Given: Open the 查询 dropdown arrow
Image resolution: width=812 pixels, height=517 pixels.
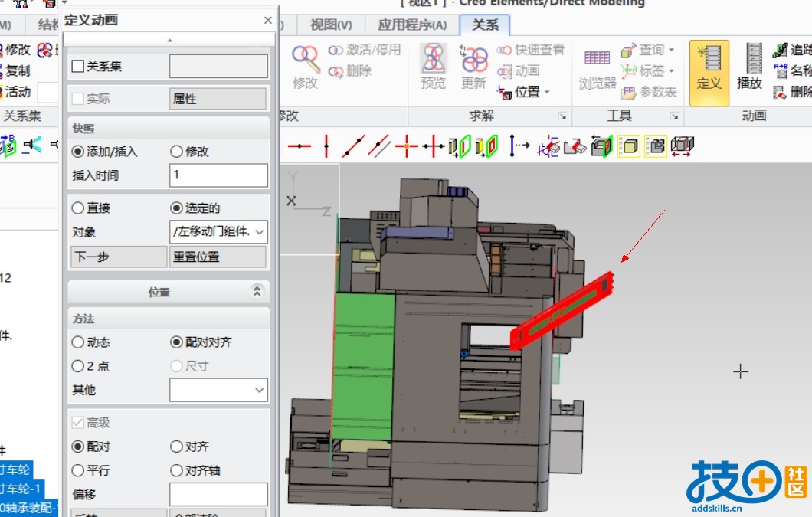Looking at the screenshot, I should [x=672, y=51].
